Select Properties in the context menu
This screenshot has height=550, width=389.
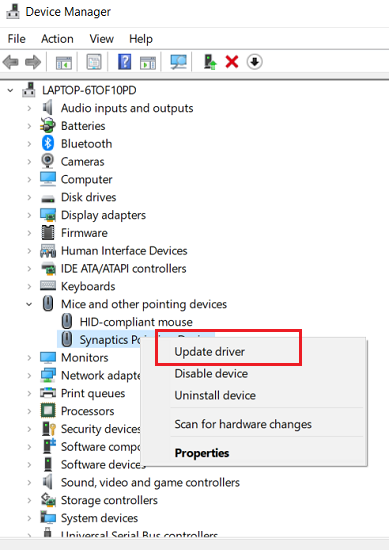(202, 453)
